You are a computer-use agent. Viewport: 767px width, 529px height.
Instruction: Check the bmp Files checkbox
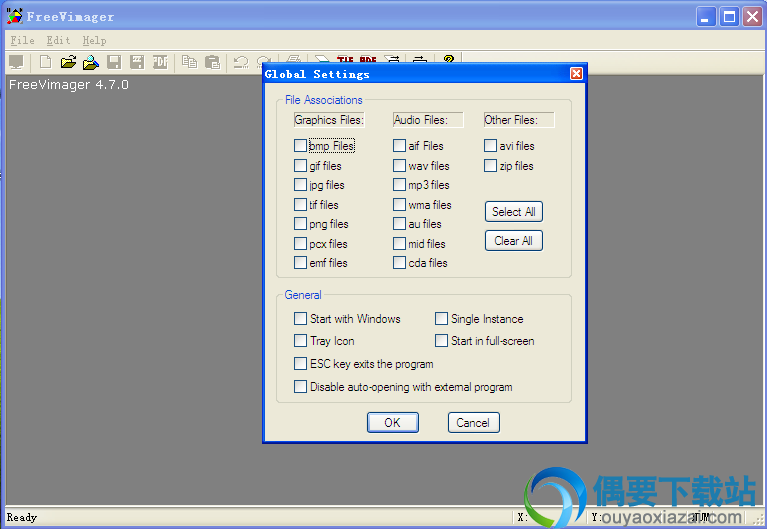point(300,145)
